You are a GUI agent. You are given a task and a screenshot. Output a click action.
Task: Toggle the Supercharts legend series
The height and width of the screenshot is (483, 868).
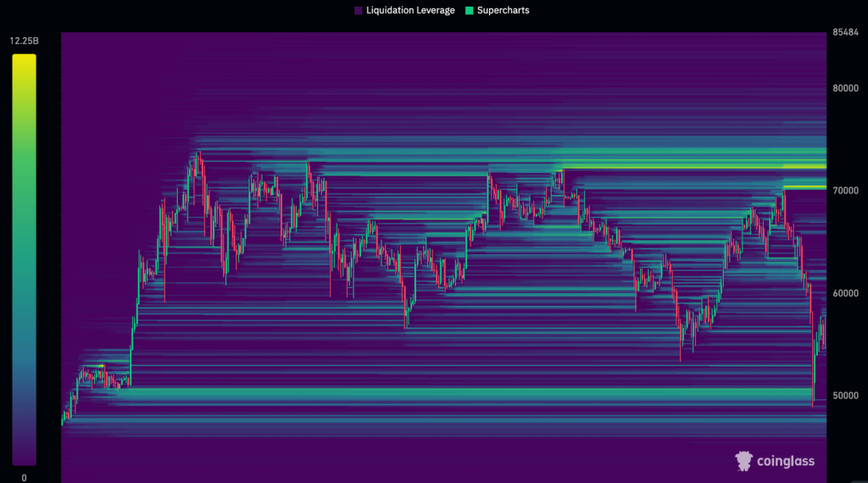[503, 10]
